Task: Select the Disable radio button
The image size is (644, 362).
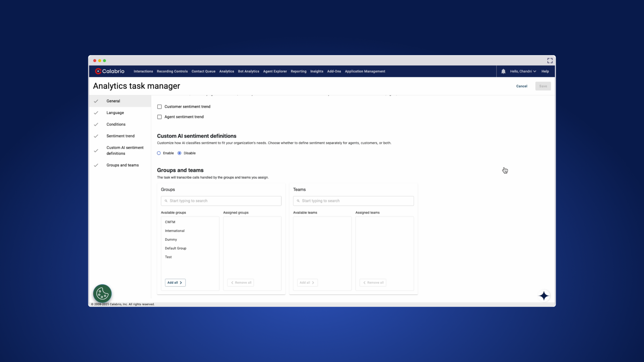Action: click(179, 153)
